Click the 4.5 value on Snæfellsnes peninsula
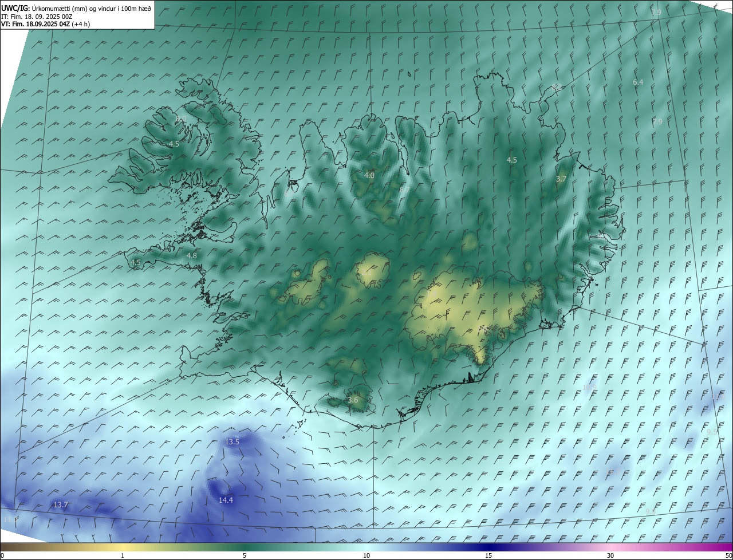Image resolution: width=733 pixels, height=560 pixels. 136,262
